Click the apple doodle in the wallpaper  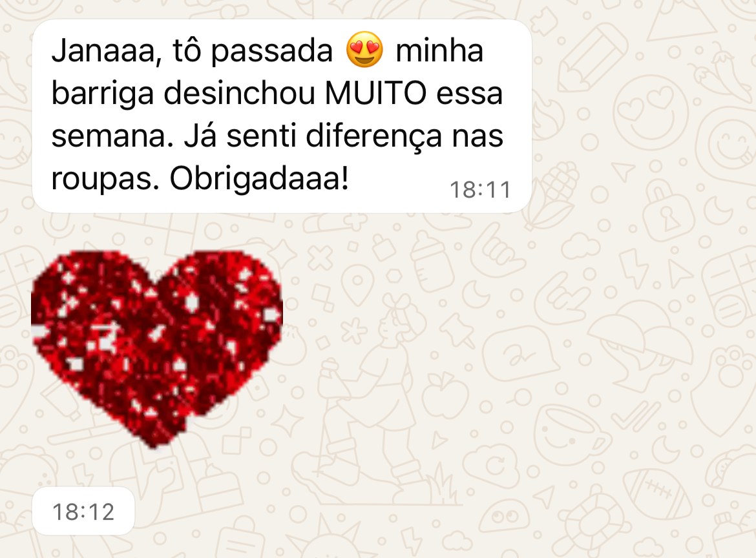444,395
